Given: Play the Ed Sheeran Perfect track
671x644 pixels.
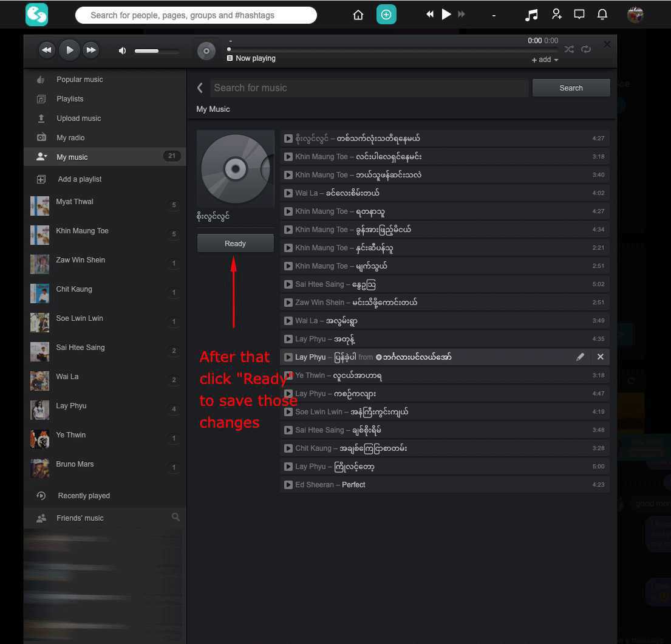Looking at the screenshot, I should (x=288, y=485).
